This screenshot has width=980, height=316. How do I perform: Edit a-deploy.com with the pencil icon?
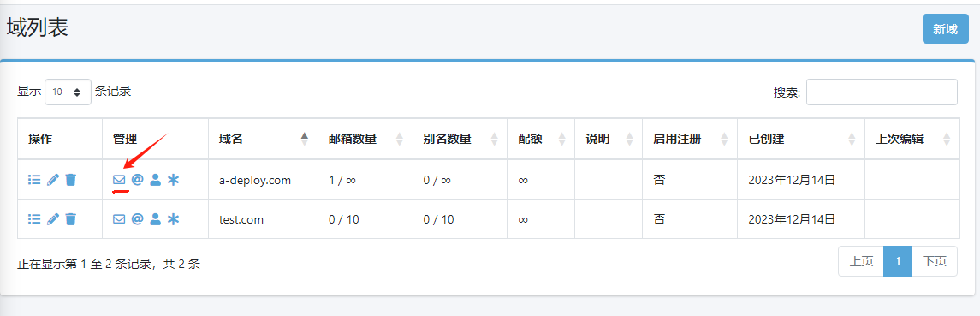(x=53, y=180)
